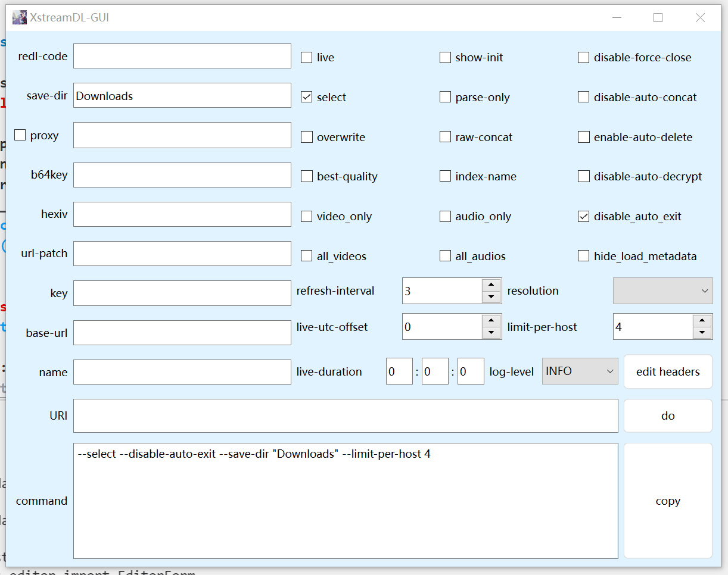Viewport: 728px width, 575px height.
Task: Click the do button
Action: click(x=668, y=415)
